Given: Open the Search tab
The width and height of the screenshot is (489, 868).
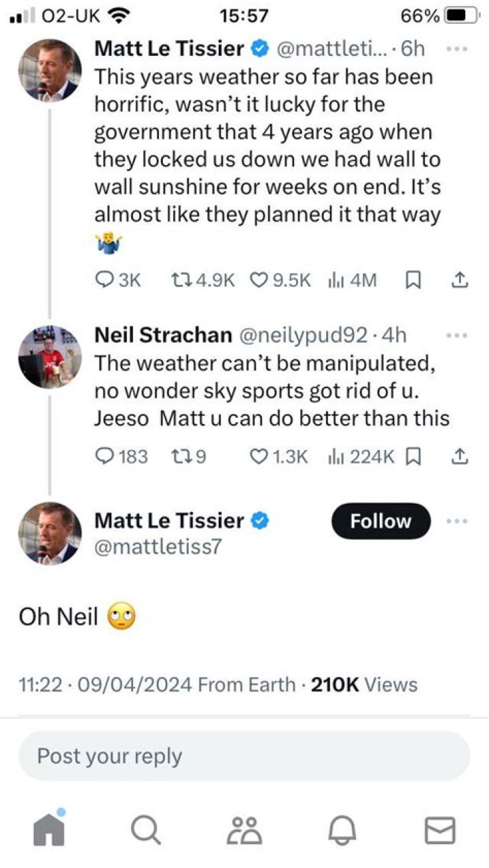Looking at the screenshot, I should tap(145, 830).
